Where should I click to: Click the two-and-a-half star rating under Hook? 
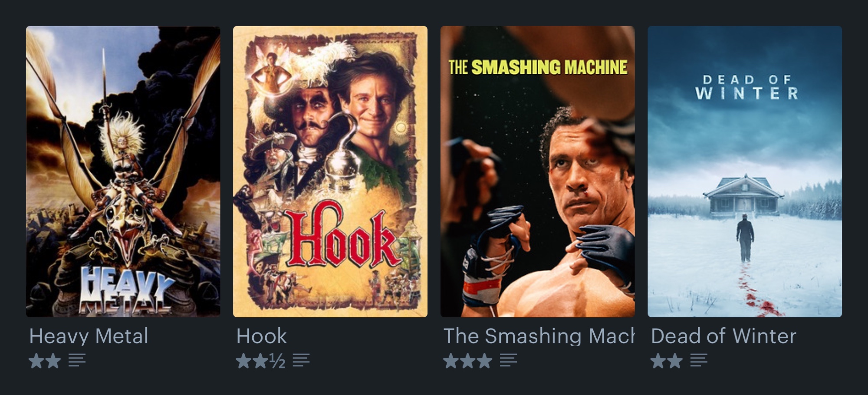click(260, 361)
